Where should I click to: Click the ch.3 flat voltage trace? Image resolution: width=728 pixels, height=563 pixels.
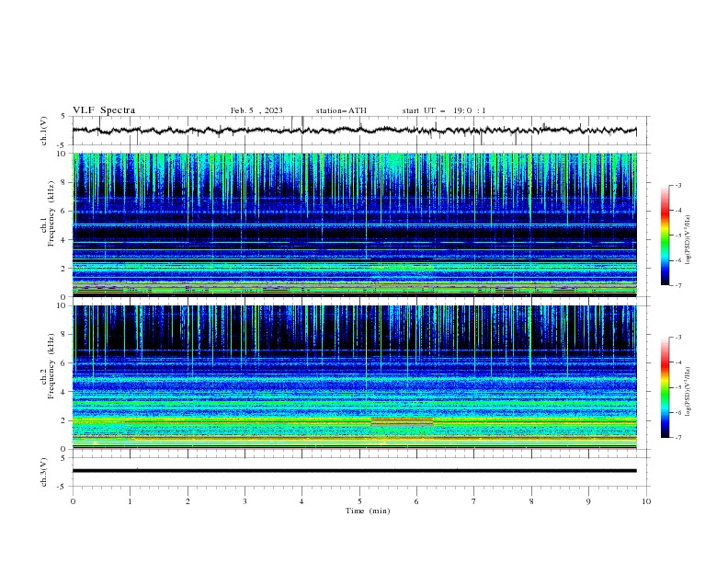(x=354, y=471)
